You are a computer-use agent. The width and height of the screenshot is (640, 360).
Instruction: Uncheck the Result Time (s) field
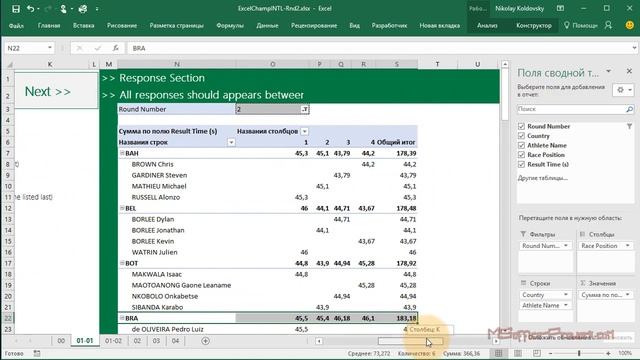[521, 164]
